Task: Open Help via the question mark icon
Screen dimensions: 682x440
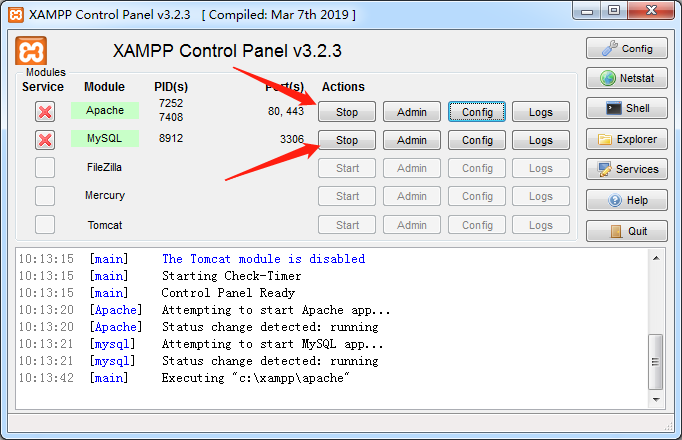Action: (626, 200)
